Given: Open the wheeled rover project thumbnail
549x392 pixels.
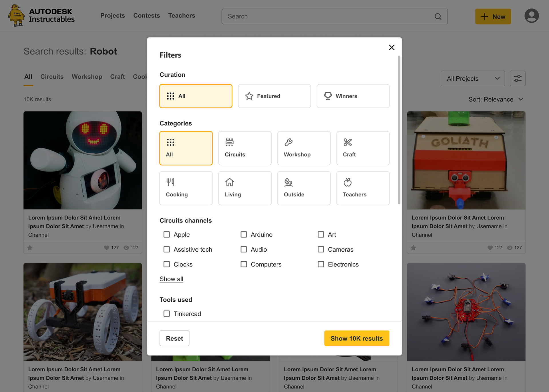Looking at the screenshot, I should [x=83, y=312].
